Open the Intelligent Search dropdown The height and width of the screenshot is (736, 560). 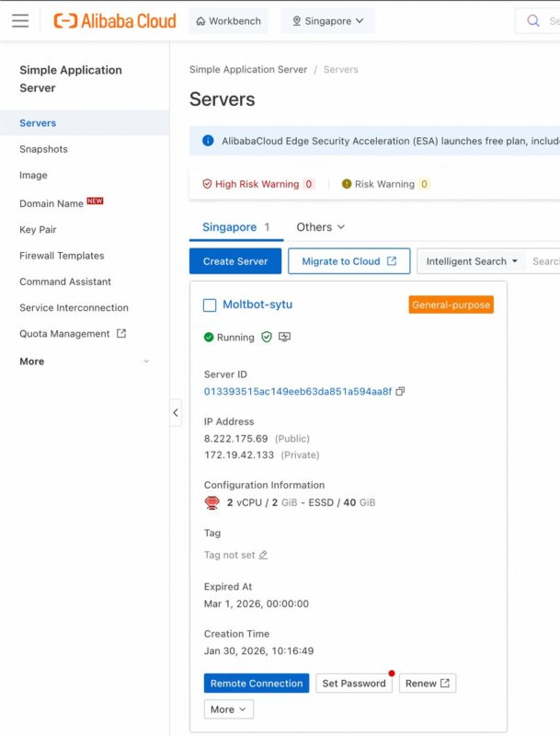point(472,261)
